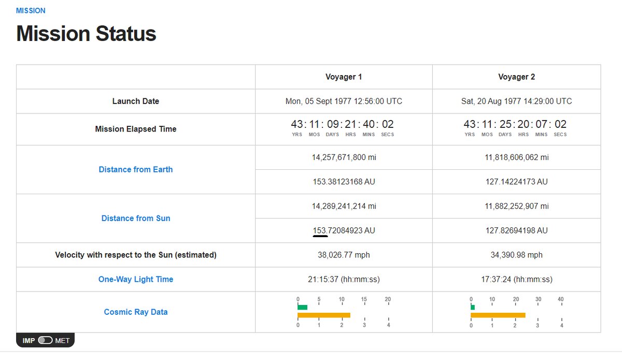Click Voyager 1 launch date Mon, 05 Sept 1977
The height and width of the screenshot is (364, 622).
point(344,101)
